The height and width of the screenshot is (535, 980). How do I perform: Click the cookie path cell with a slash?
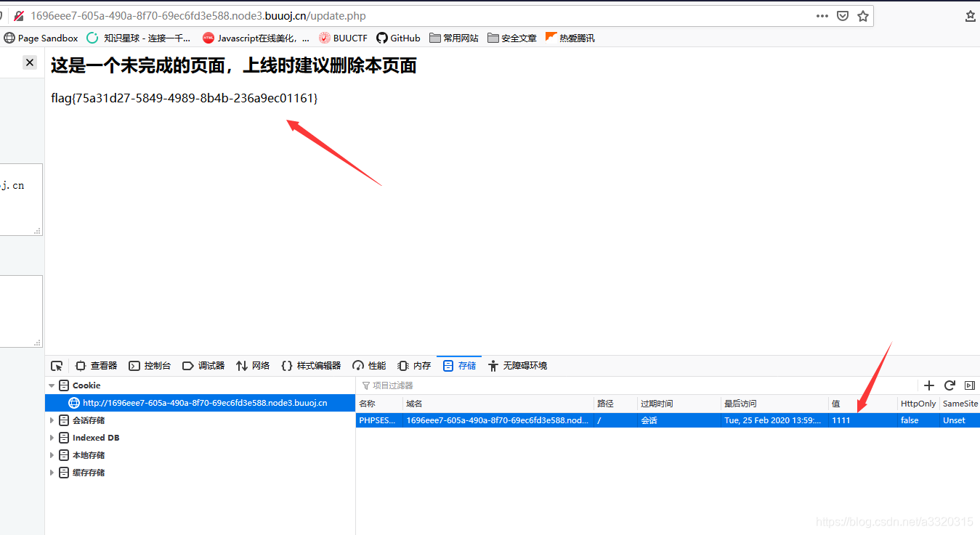(615, 420)
